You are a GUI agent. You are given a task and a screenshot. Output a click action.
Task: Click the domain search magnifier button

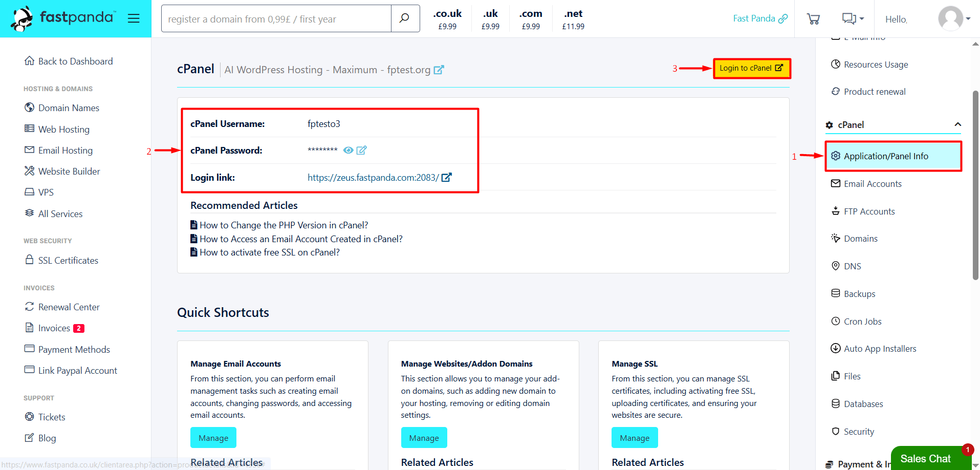pos(405,18)
